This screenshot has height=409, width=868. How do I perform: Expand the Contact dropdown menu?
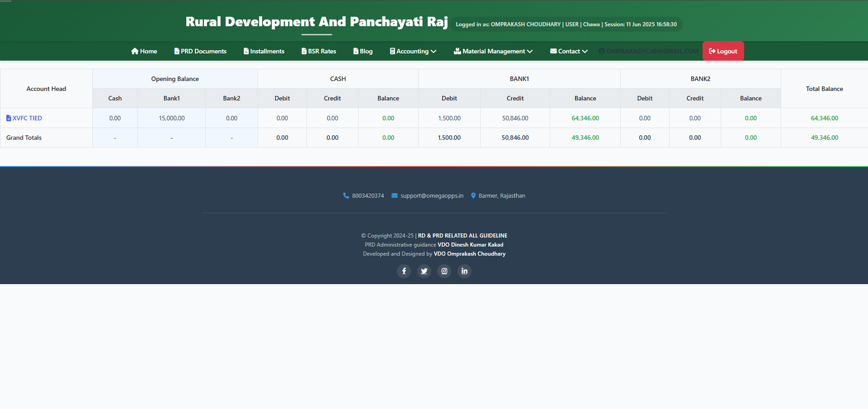568,51
